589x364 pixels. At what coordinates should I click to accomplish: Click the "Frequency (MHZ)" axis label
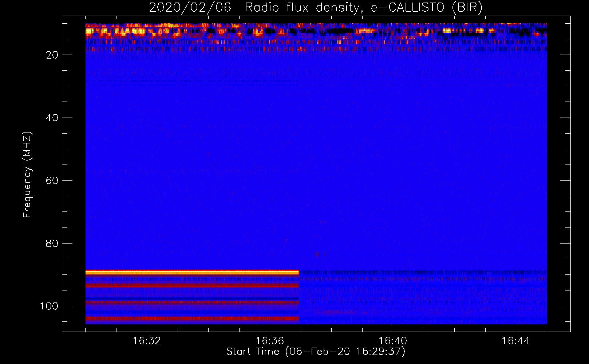click(x=27, y=175)
